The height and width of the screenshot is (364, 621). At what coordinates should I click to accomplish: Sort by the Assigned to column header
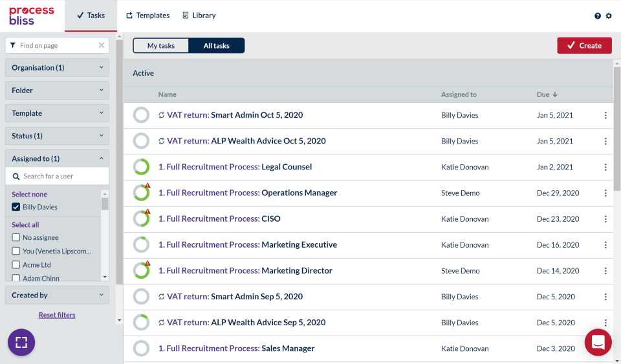tap(459, 94)
